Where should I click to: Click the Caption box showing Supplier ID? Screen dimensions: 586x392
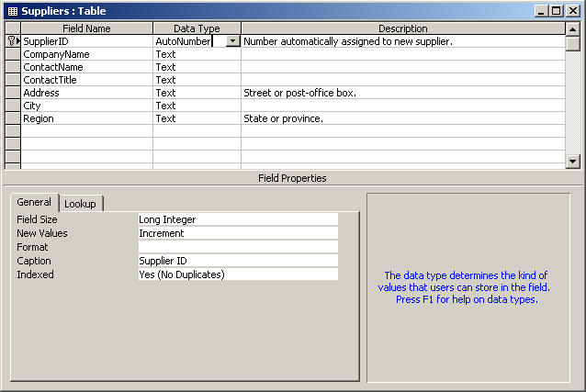[x=238, y=261]
